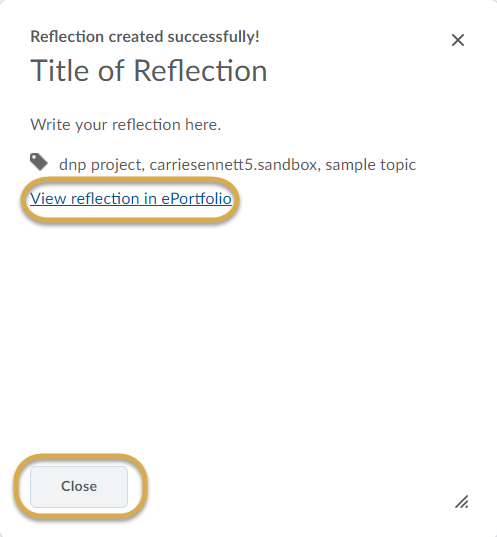Click the Close button

[x=79, y=486]
